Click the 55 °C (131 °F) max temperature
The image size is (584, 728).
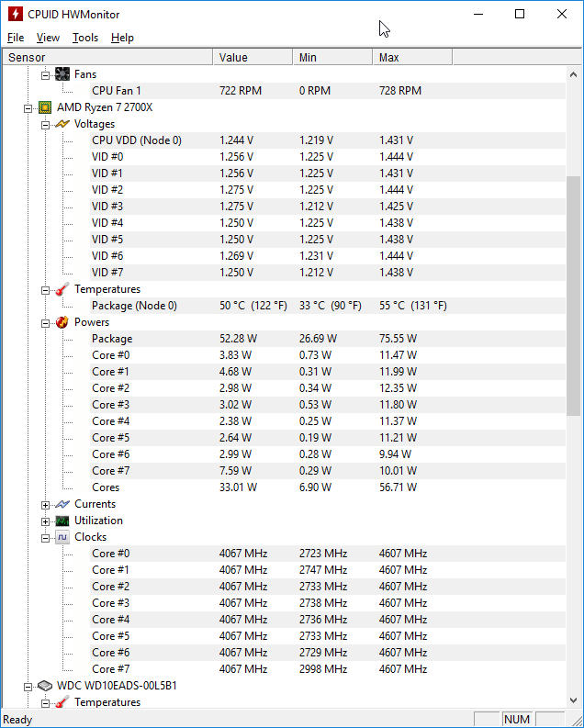coord(412,306)
